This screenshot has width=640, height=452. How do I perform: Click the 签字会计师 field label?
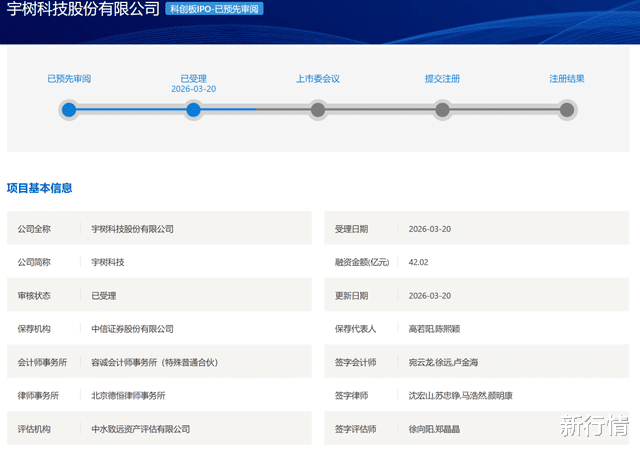coord(356,362)
